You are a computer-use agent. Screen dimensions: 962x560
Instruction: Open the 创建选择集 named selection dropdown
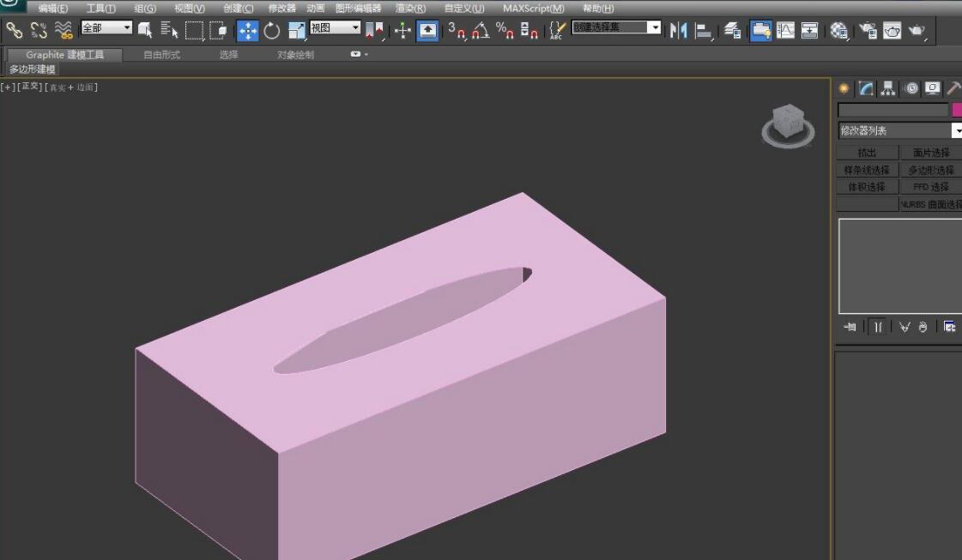coord(616,27)
